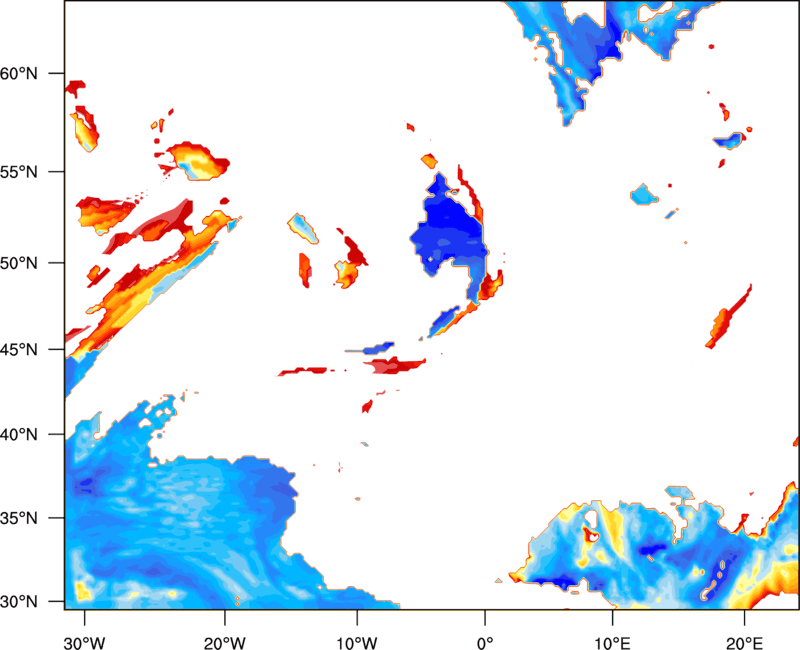Screen dimensions: 800x650
Task: Click the 20°E longitude label
Action: click(x=744, y=643)
